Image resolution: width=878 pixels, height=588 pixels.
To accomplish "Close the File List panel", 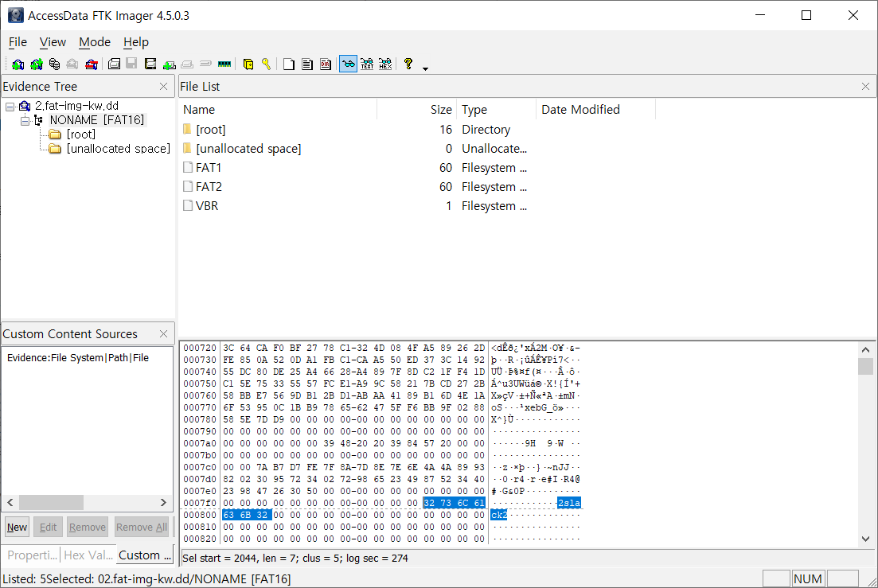I will (x=865, y=86).
